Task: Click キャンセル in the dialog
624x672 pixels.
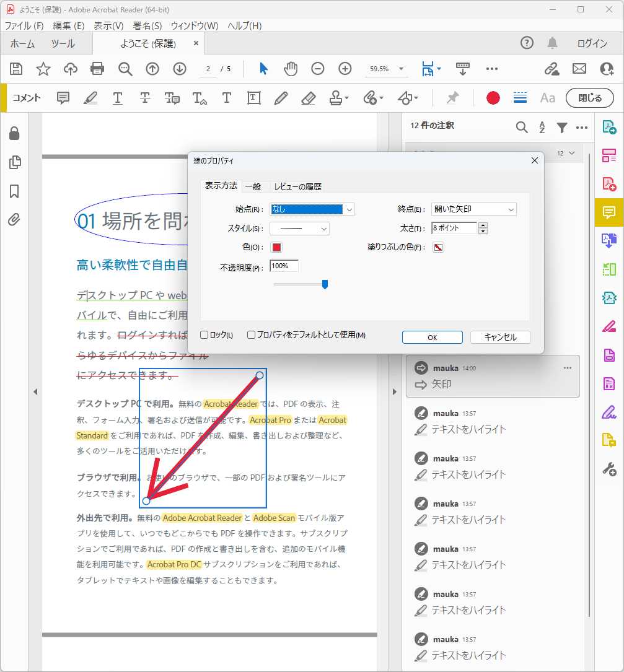Action: click(x=501, y=338)
